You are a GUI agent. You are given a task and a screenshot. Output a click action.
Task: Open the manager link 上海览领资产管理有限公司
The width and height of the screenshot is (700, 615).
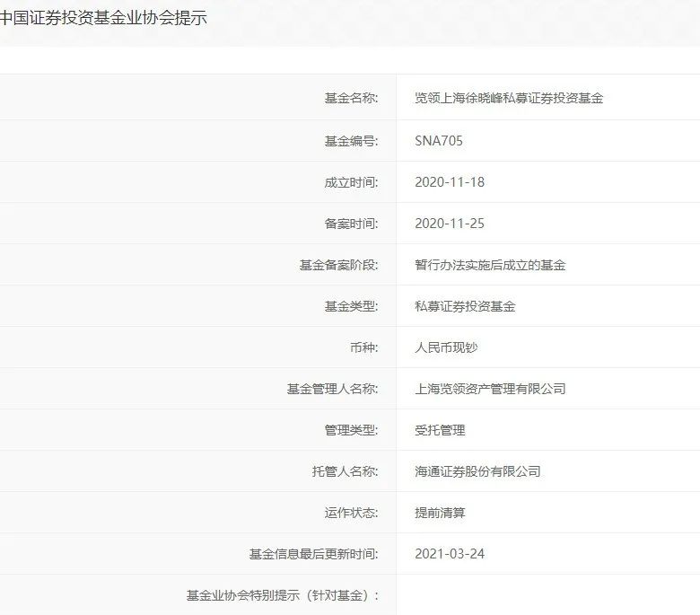click(x=490, y=389)
